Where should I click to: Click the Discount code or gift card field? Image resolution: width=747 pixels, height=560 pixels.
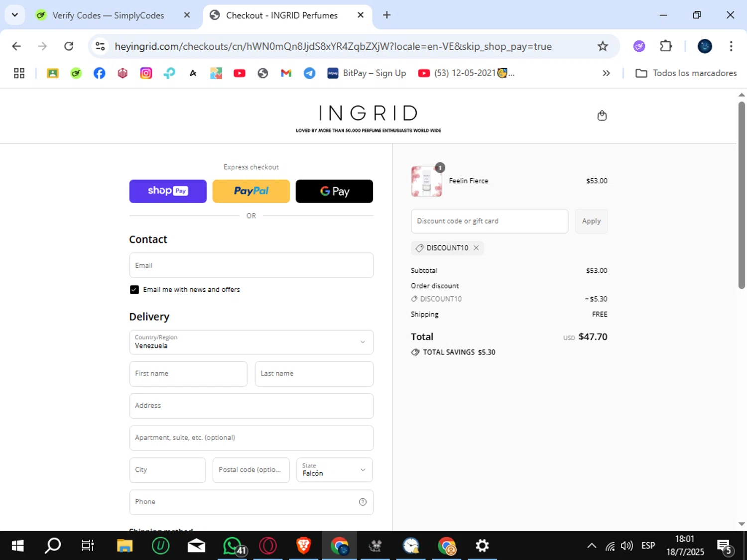pos(489,221)
